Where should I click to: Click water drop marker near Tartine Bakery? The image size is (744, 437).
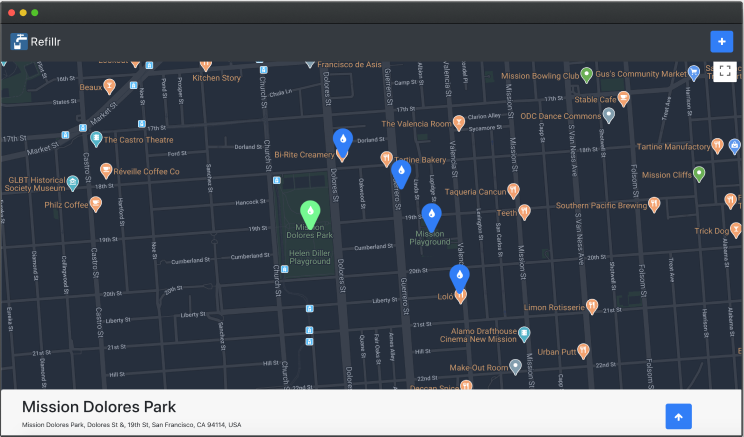401,173
